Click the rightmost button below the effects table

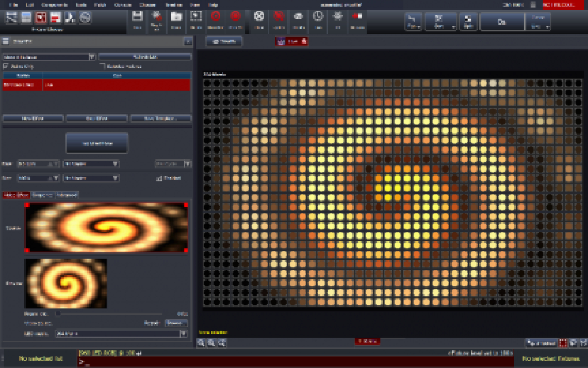[161, 118]
